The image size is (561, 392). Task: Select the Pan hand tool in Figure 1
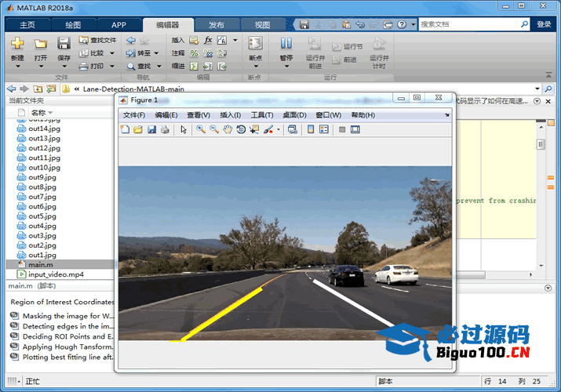pyautogui.click(x=228, y=129)
